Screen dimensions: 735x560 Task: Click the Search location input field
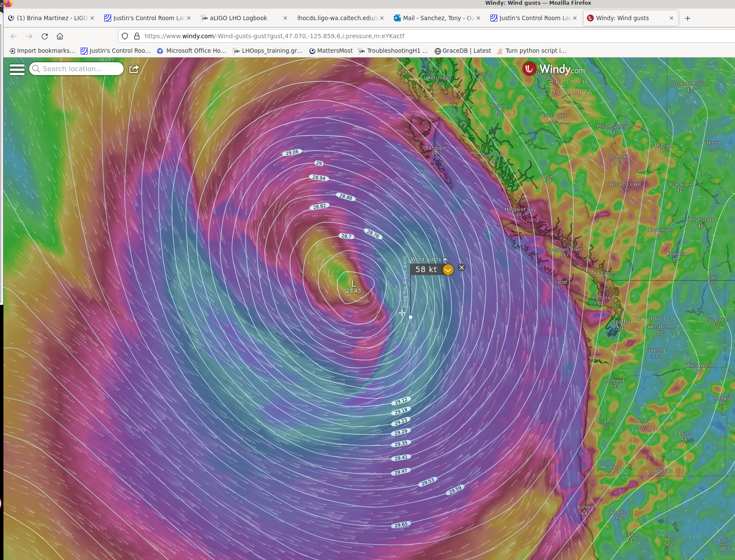click(76, 69)
